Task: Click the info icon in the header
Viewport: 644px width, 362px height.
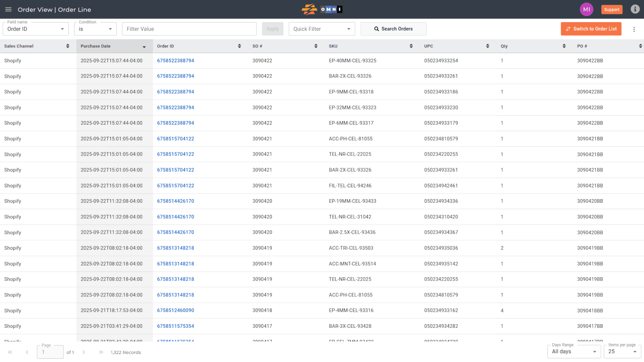Action: [635, 9]
